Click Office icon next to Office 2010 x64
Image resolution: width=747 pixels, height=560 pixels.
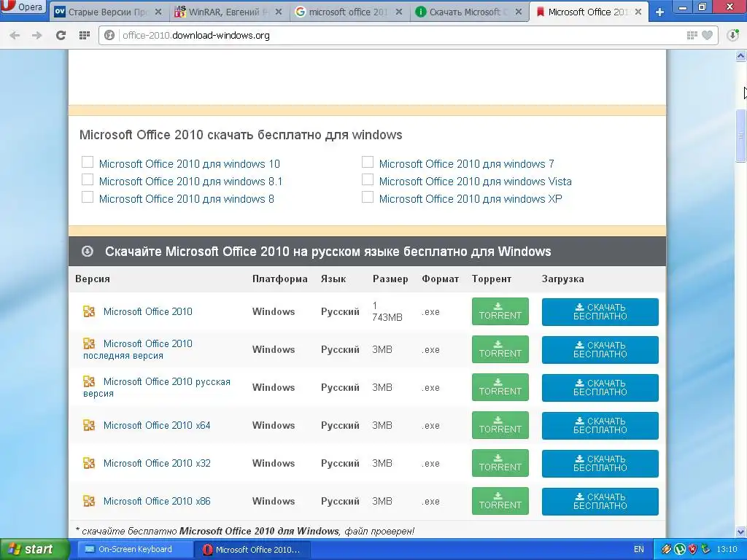[89, 425]
